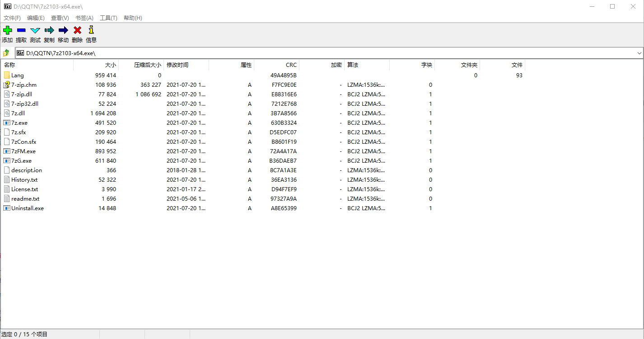The image size is (644, 339).
Task: Select the Uninstall.exe application icon
Action: pos(7,208)
